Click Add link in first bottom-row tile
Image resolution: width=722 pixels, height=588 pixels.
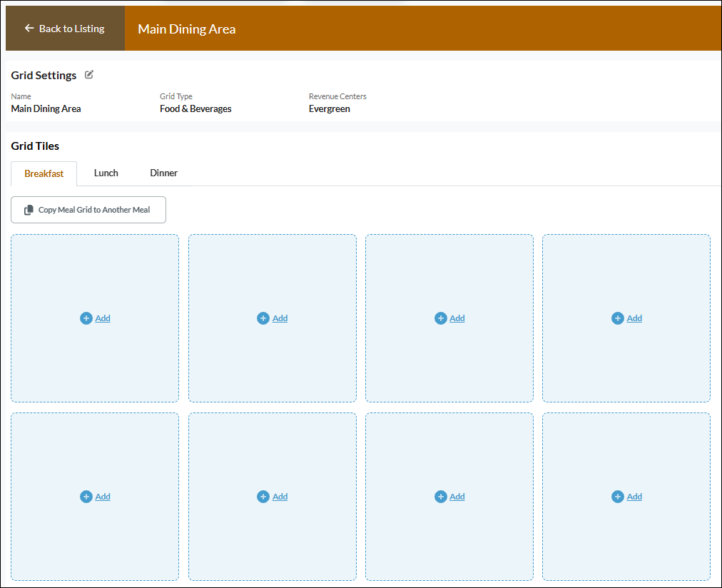[103, 497]
